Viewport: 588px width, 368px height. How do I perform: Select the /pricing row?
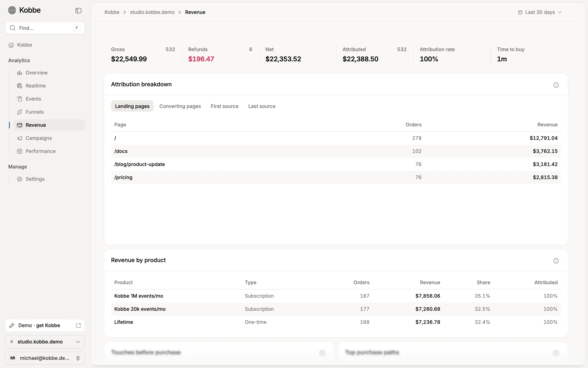pyautogui.click(x=336, y=177)
